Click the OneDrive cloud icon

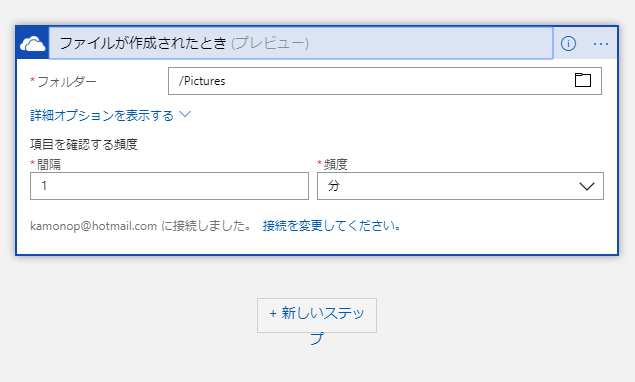(33, 43)
